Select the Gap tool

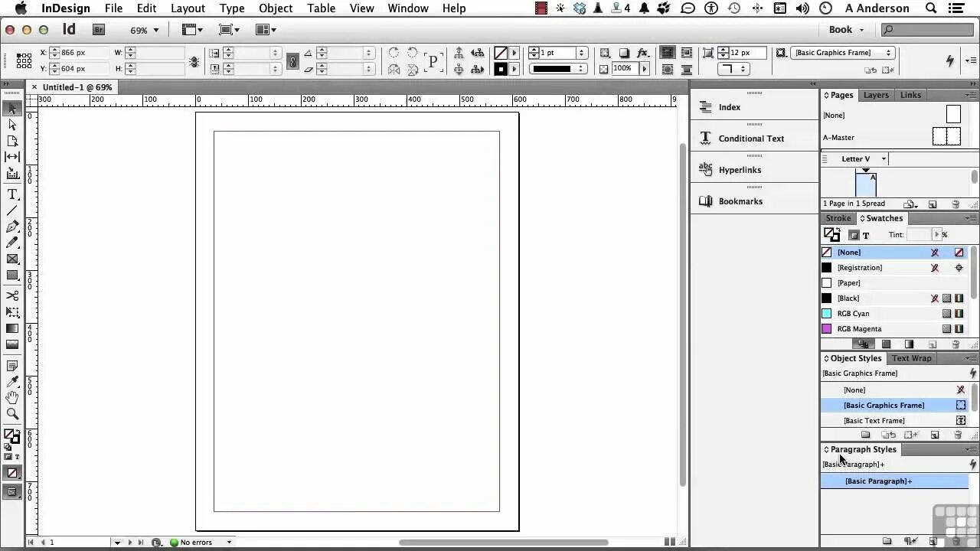click(x=12, y=157)
